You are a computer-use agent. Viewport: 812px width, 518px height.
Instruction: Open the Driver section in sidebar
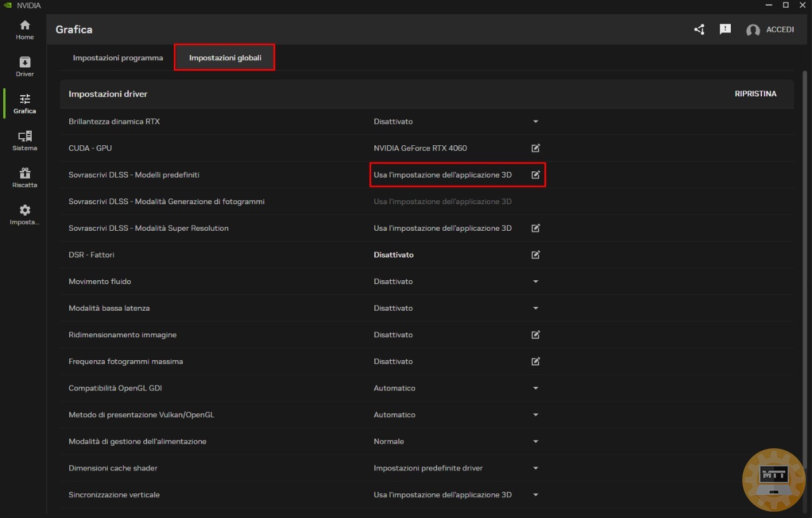[x=25, y=67]
